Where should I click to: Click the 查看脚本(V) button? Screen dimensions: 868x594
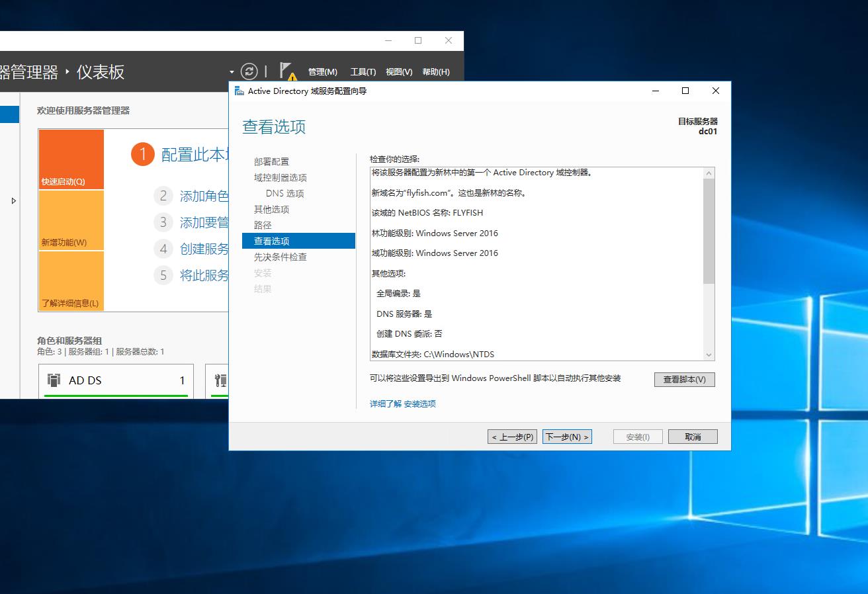click(x=684, y=379)
